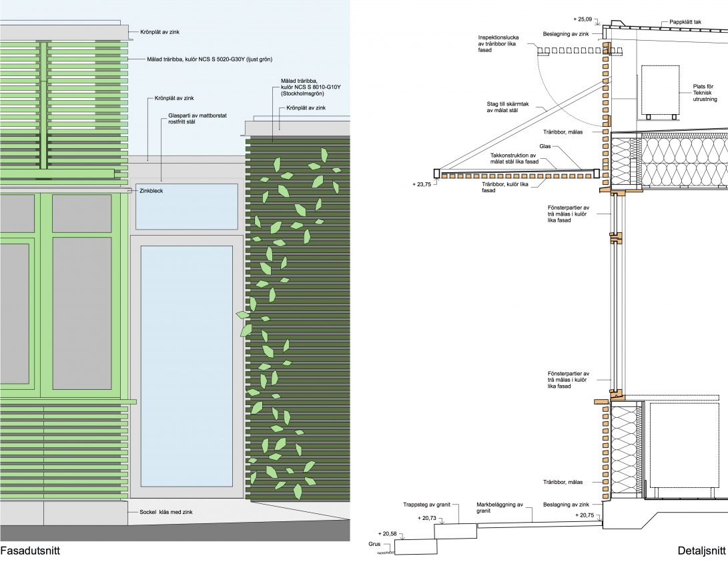
Task: Click the 'Sockel kläs med zink' label
Action: 165,512
